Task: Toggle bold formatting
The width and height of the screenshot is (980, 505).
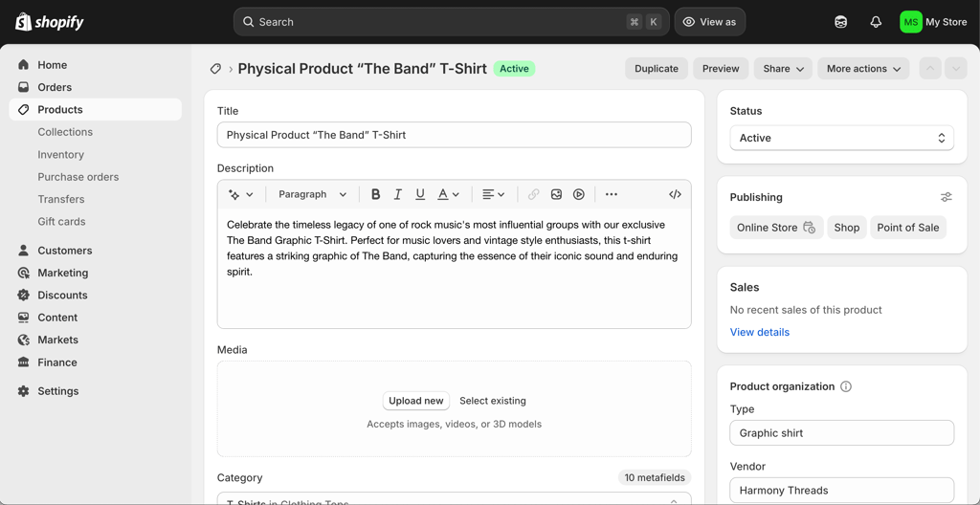Action: click(x=375, y=194)
